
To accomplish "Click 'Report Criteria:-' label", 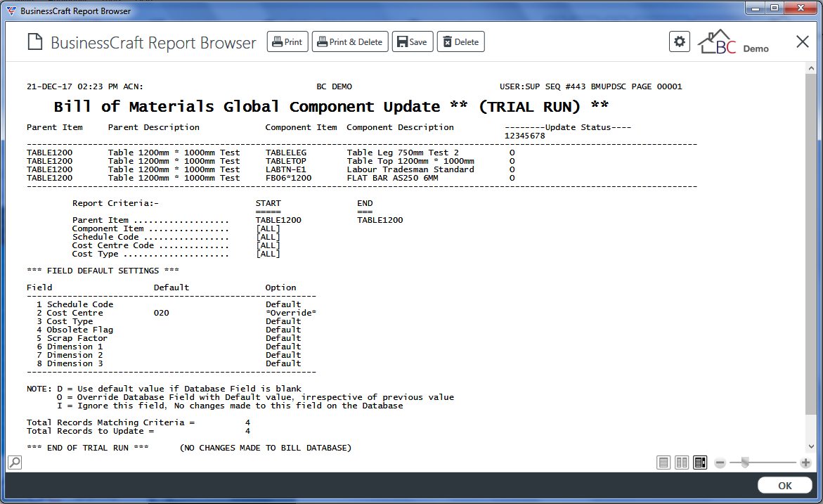I will click(115, 203).
